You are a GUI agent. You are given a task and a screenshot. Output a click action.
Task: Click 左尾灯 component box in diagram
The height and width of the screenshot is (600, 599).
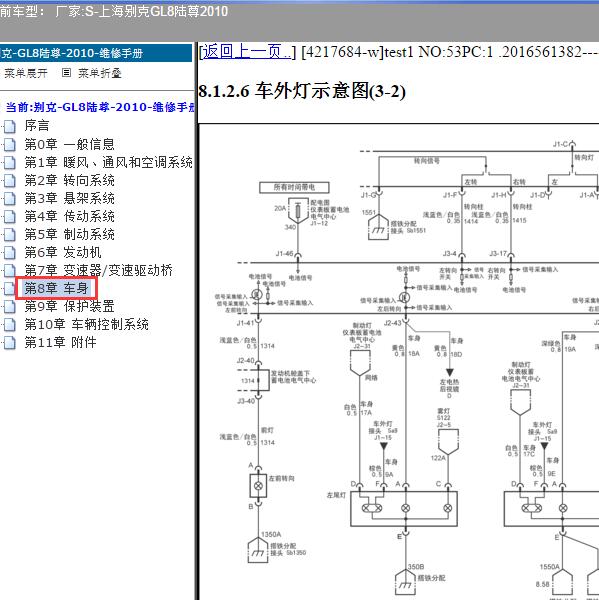click(404, 509)
